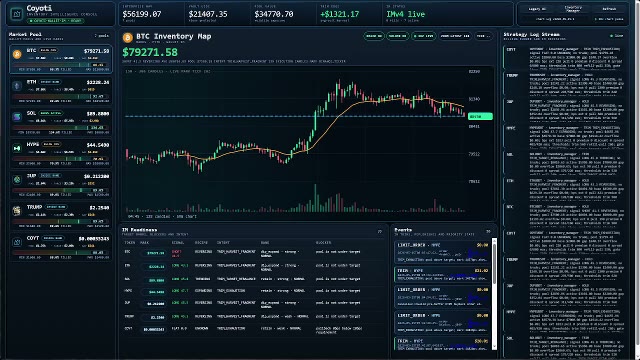Select the TRUMP row in IM Readiness table

point(253,317)
